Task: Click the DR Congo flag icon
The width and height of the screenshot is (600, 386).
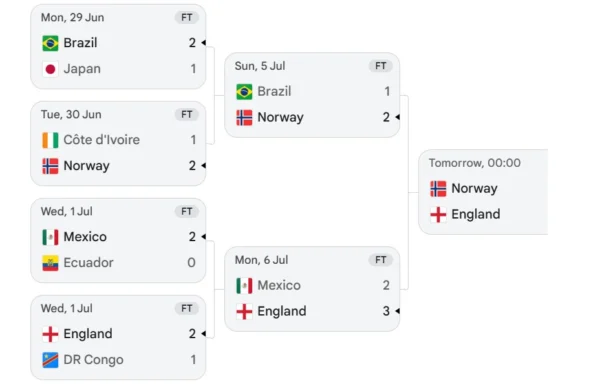Action: 50,360
